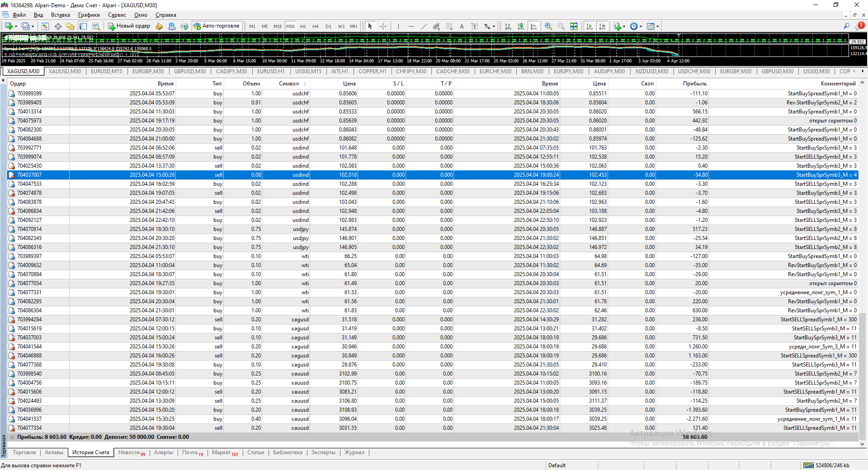Screen dimensions: 868x470
Task: Toggle the Auto Scroll chart button
Action: click(x=589, y=26)
